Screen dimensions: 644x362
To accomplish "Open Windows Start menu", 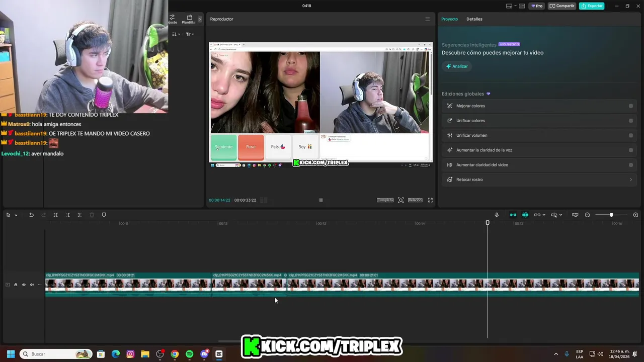I will coord(11,354).
